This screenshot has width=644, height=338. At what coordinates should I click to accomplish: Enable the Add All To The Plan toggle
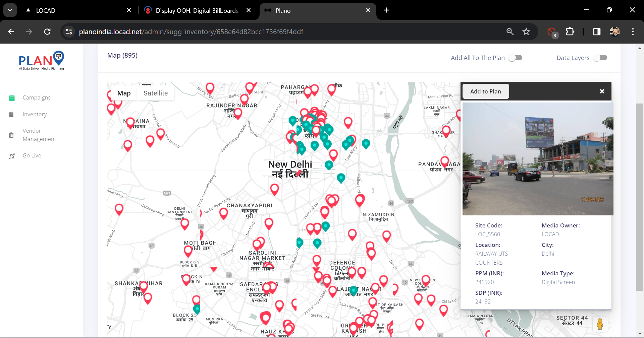pos(515,58)
